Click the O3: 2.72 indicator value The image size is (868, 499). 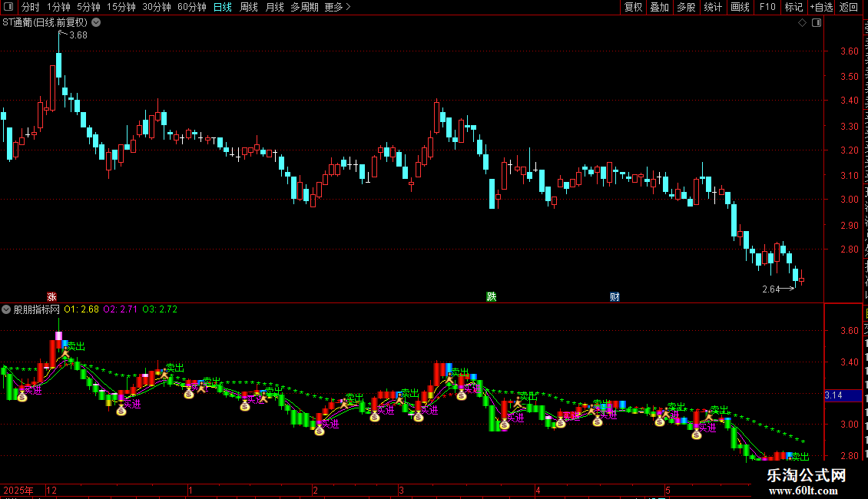160,310
